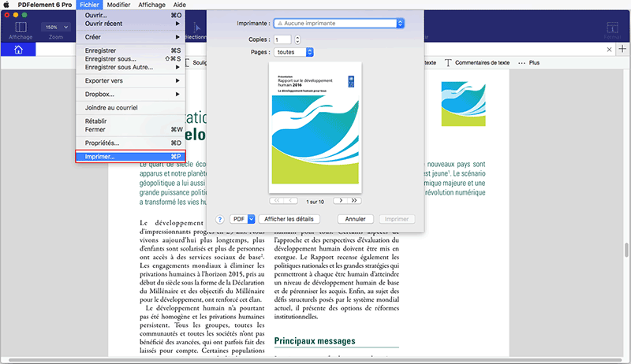
Task: Click the vertical scrollbar handle
Action: coord(626,250)
